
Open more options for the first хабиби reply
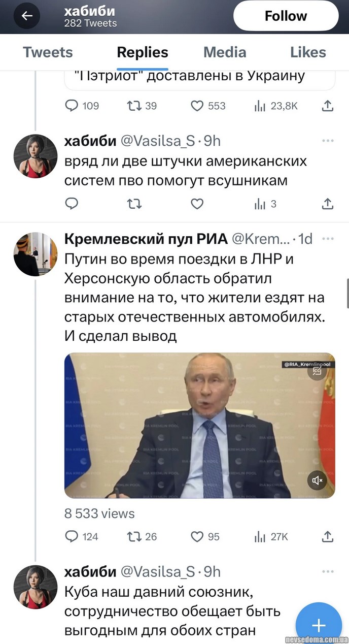[x=328, y=141]
